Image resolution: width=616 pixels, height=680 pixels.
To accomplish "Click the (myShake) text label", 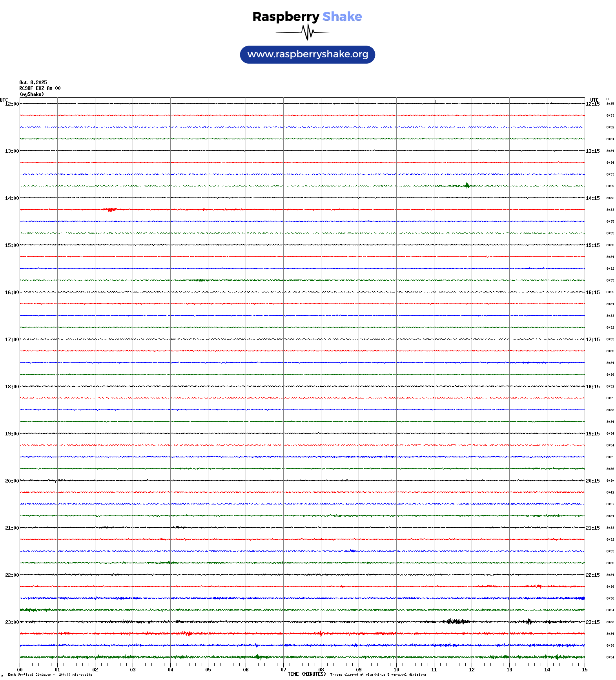I will (32, 94).
